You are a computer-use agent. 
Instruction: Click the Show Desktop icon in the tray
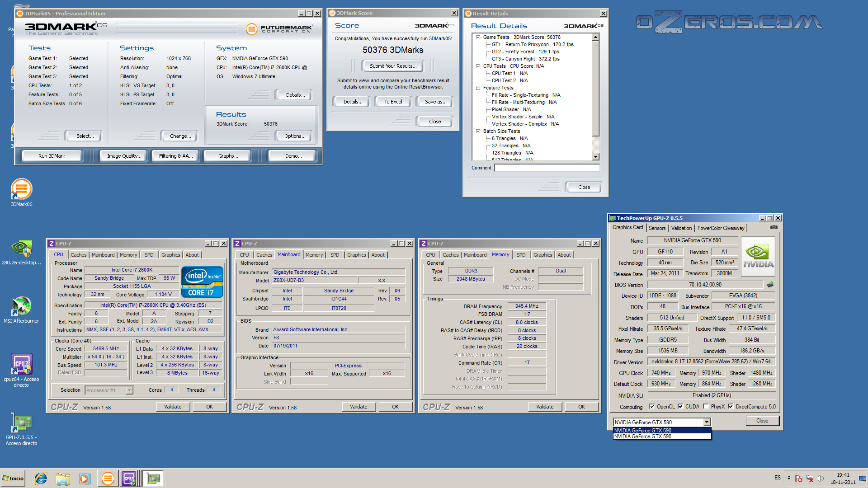(x=863, y=479)
